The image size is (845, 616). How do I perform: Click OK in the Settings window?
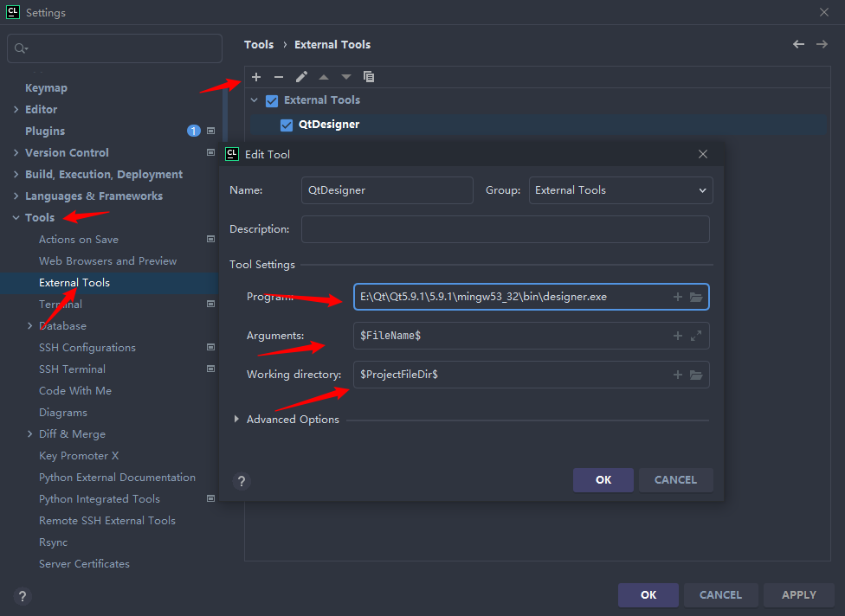(648, 595)
